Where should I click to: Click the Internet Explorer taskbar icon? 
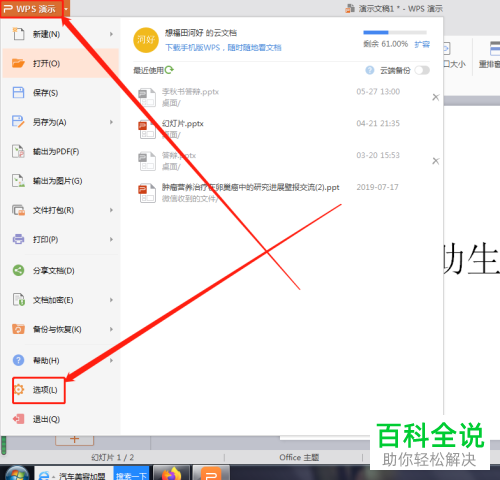point(44,475)
